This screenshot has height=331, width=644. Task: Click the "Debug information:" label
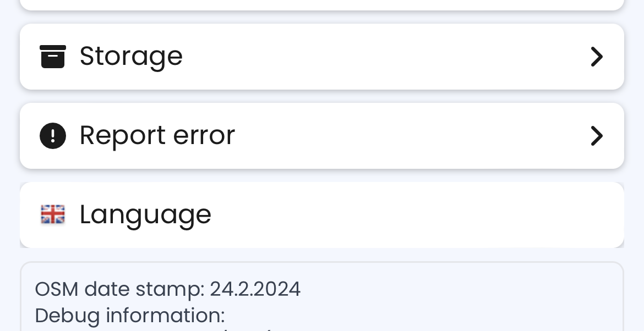click(130, 316)
